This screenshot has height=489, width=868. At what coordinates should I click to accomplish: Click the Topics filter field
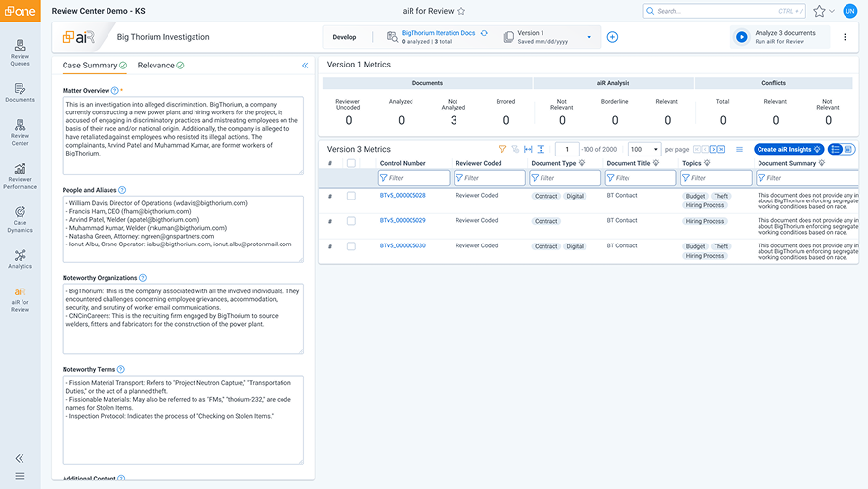(x=716, y=178)
